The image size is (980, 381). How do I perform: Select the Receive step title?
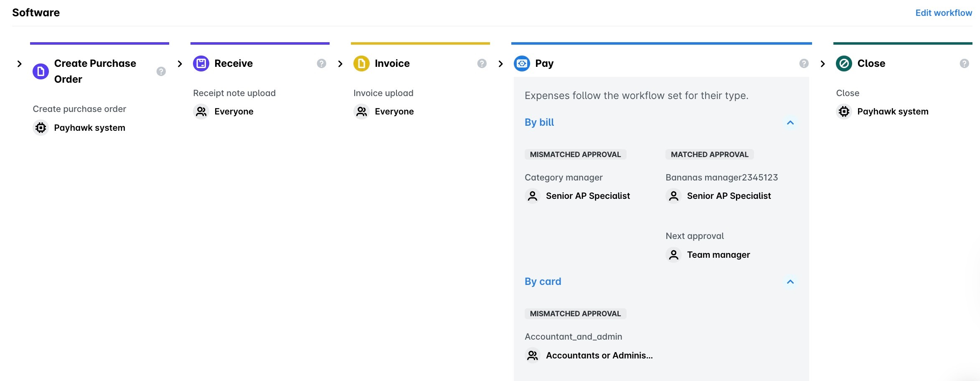point(234,63)
